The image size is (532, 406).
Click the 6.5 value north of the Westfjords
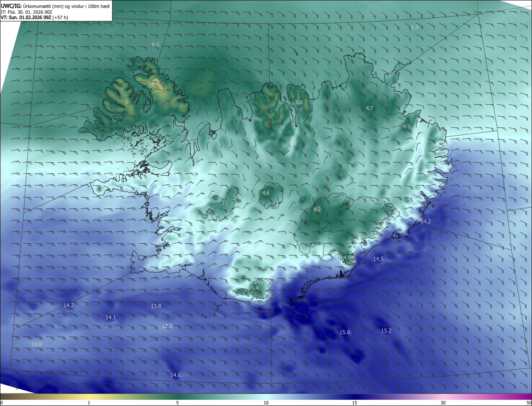155,44
